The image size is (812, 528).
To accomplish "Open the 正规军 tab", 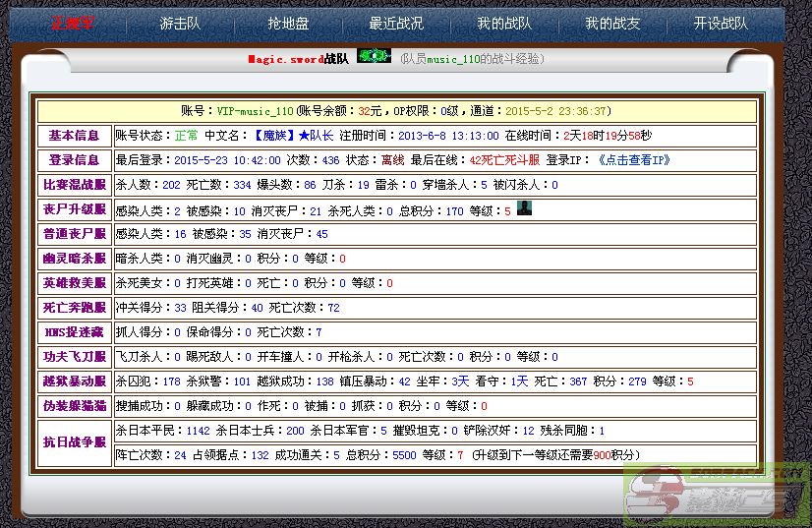I will [73, 24].
